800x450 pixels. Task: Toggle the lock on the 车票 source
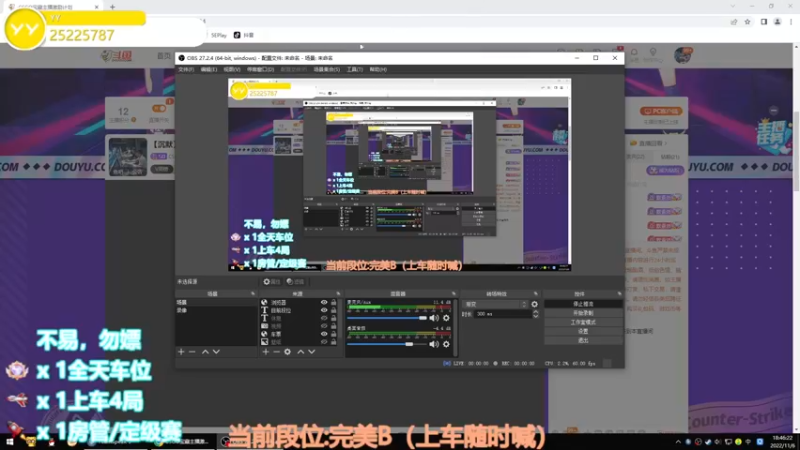coord(334,334)
